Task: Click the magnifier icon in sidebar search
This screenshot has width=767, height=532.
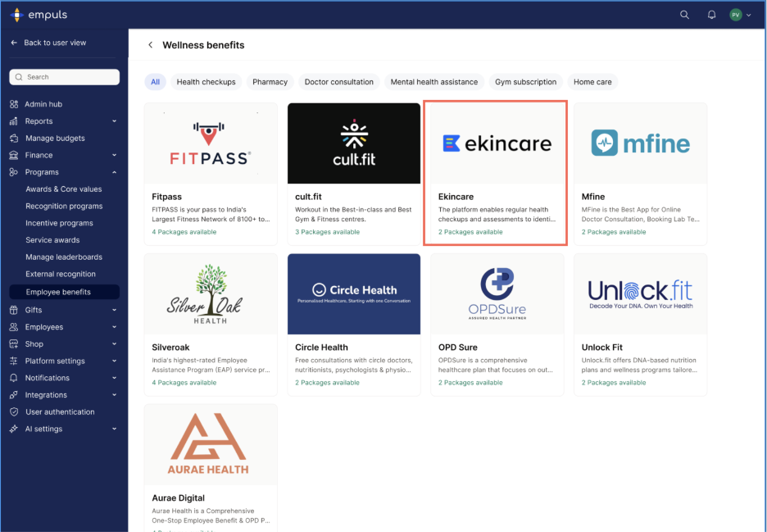Action: click(x=19, y=77)
